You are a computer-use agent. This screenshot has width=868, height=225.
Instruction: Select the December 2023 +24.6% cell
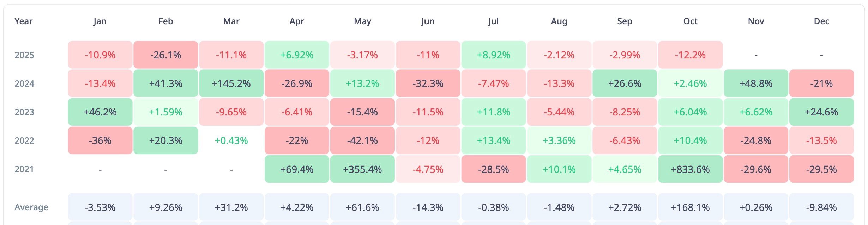point(821,112)
